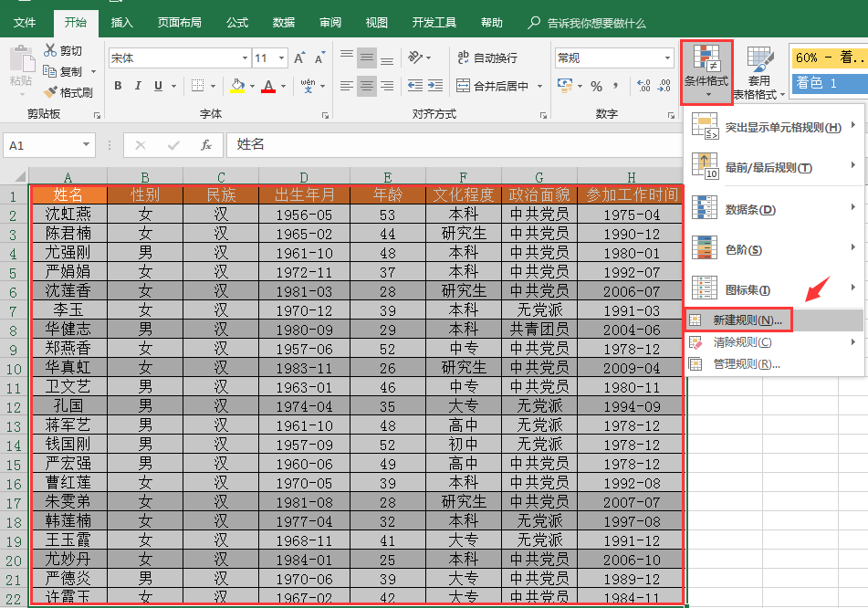The height and width of the screenshot is (608, 868).
Task: Switch to the Formulas (公式) tab
Action: coord(237,23)
